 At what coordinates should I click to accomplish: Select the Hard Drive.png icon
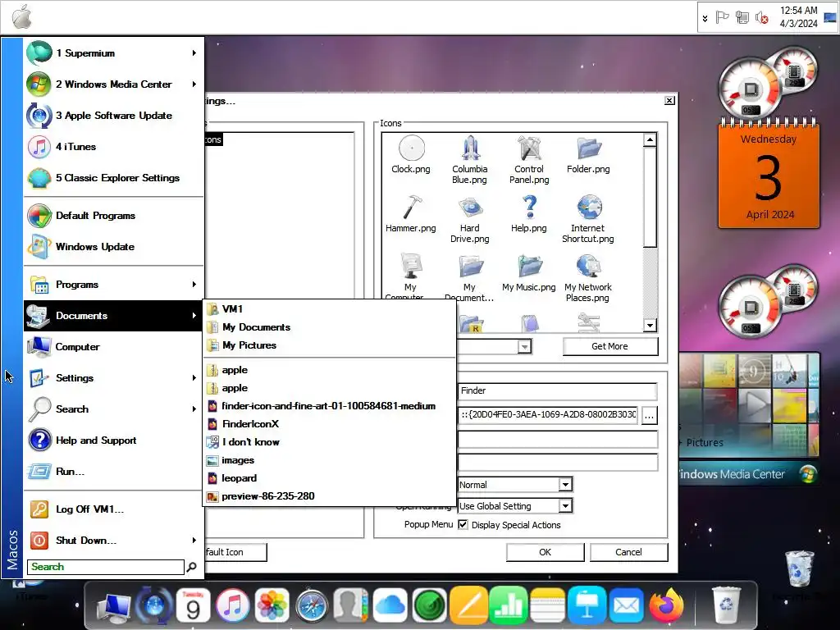click(x=470, y=219)
